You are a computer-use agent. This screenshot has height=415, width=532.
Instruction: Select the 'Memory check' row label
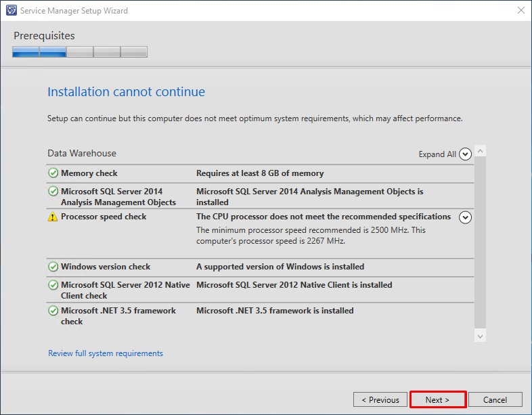(x=89, y=173)
